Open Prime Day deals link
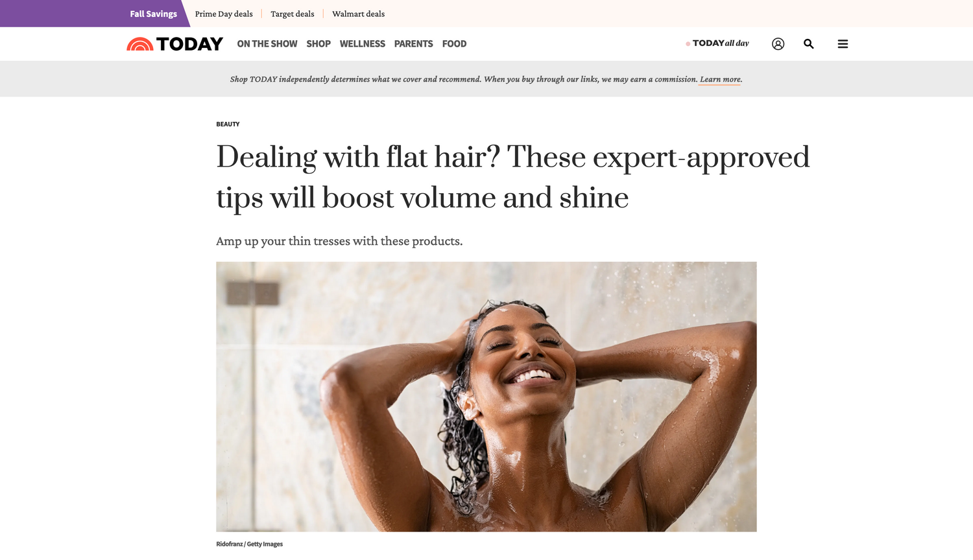 224,14
